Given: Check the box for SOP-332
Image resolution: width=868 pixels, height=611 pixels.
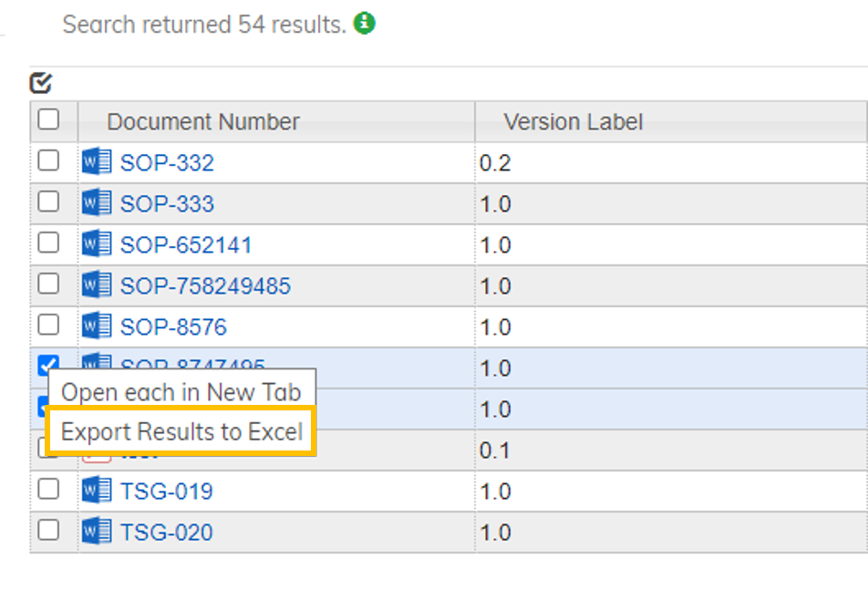Looking at the screenshot, I should (x=48, y=161).
